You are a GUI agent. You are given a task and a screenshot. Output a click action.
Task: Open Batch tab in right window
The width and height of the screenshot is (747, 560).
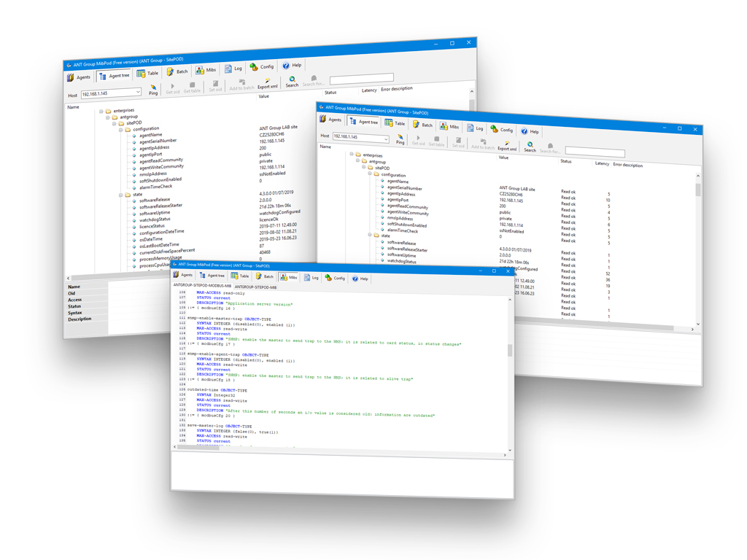click(422, 125)
